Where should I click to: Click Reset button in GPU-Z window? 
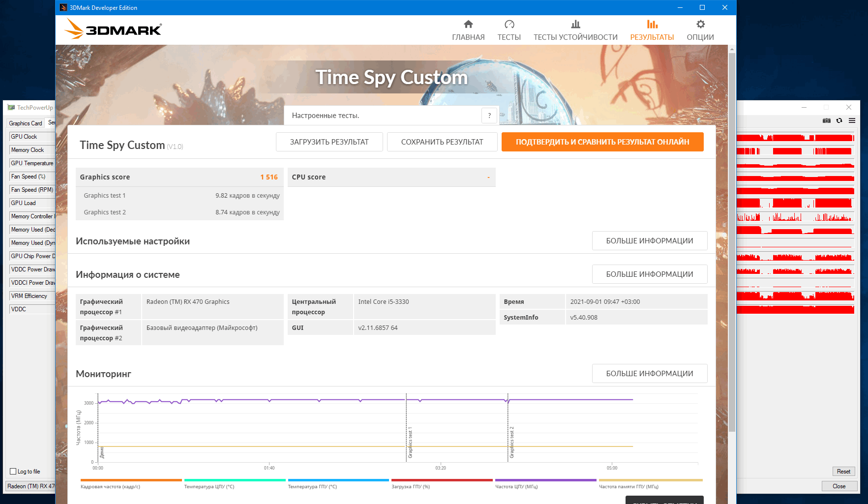click(843, 471)
